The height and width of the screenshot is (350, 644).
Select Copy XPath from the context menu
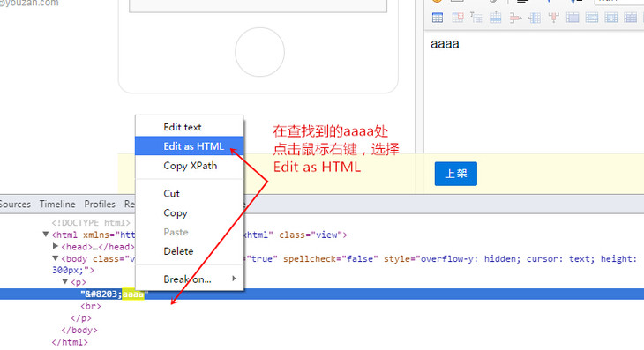click(190, 166)
